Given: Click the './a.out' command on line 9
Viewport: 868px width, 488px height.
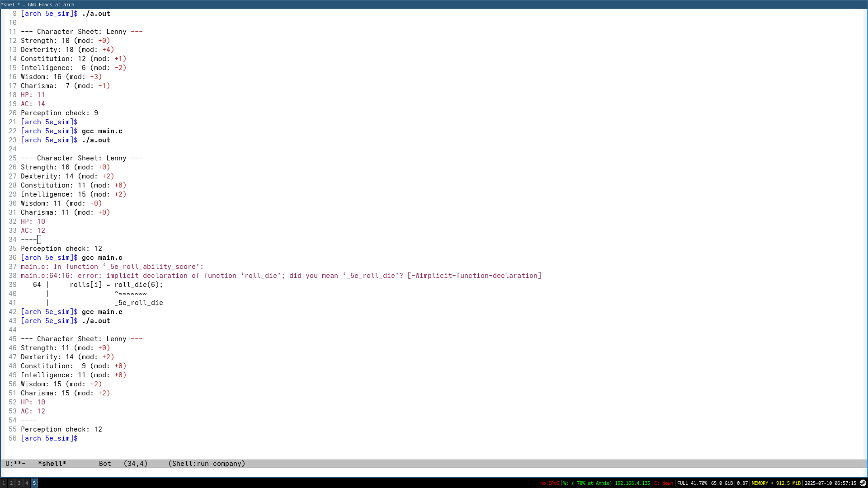Looking at the screenshot, I should [96, 14].
